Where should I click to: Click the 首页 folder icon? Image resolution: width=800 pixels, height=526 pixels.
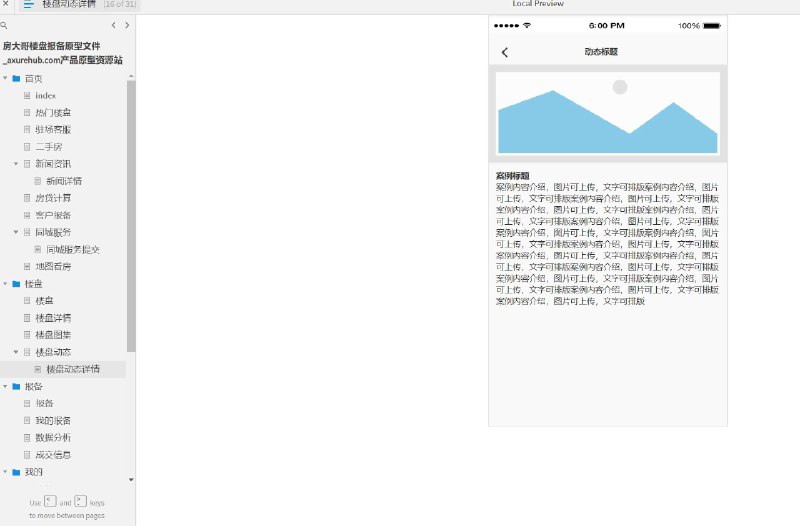[16, 79]
